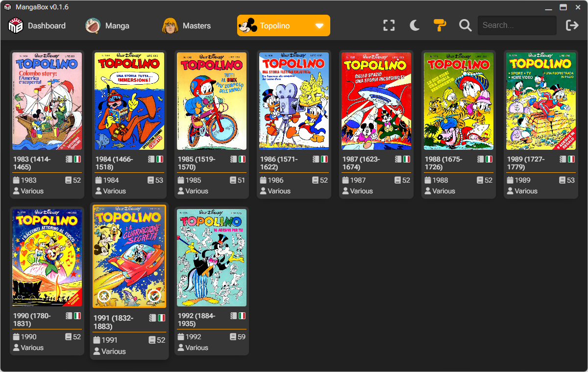The width and height of the screenshot is (588, 372).
Task: Open the 1983 Colombo story cover
Action: pyautogui.click(x=47, y=101)
